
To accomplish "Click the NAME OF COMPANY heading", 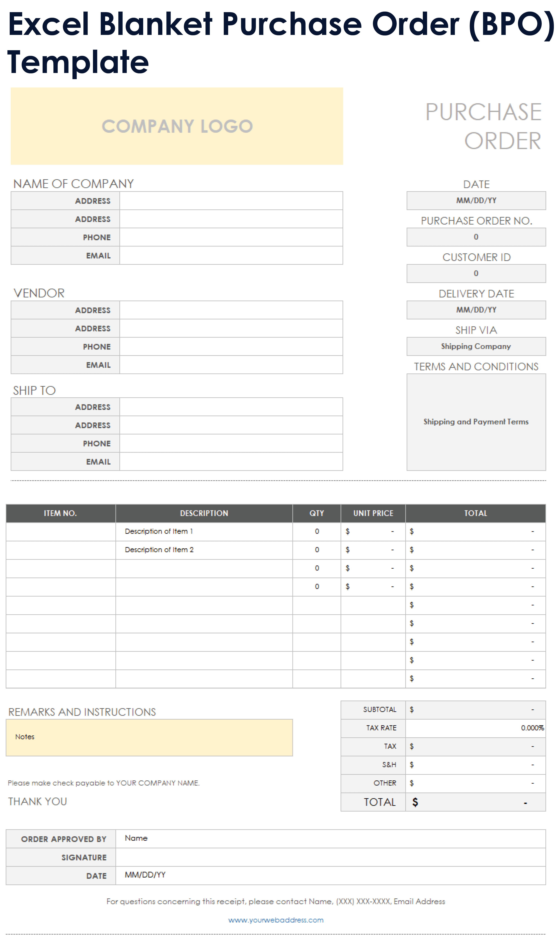I will click(x=73, y=184).
